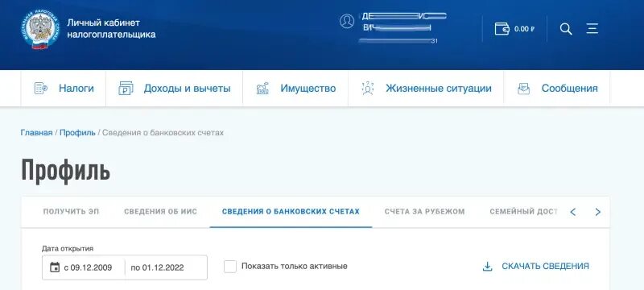This screenshot has width=644, height=290.
Task: Open the user profile avatar icon
Action: coord(347,22)
